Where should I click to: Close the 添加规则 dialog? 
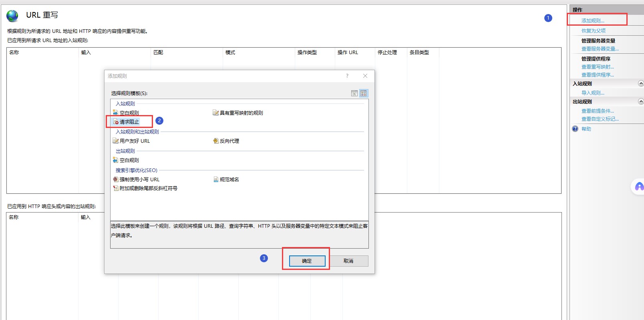pyautogui.click(x=365, y=76)
